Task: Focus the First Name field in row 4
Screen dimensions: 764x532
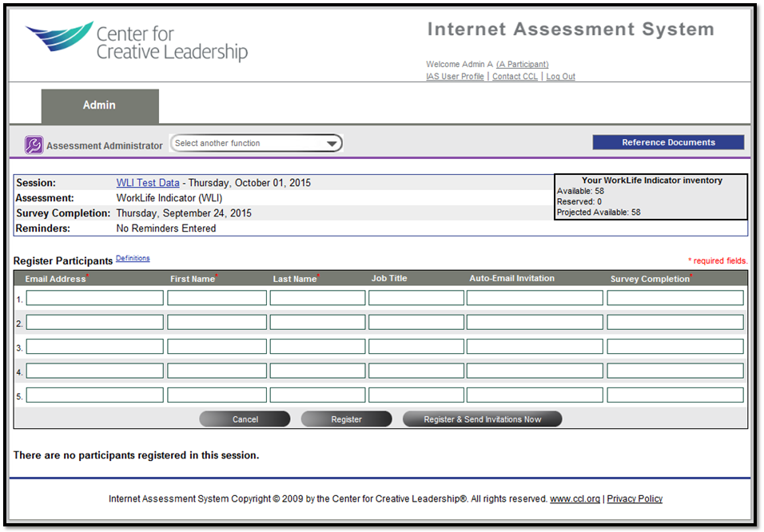Action: tap(217, 371)
